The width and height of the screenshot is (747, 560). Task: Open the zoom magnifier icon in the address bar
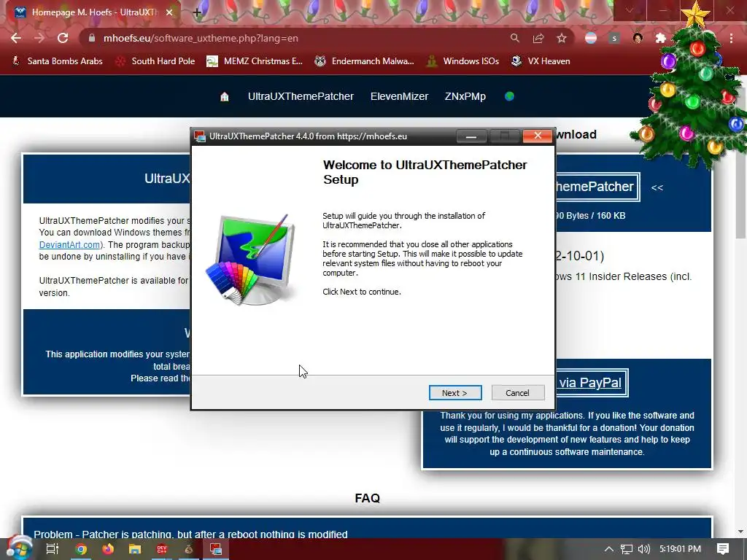pos(514,38)
